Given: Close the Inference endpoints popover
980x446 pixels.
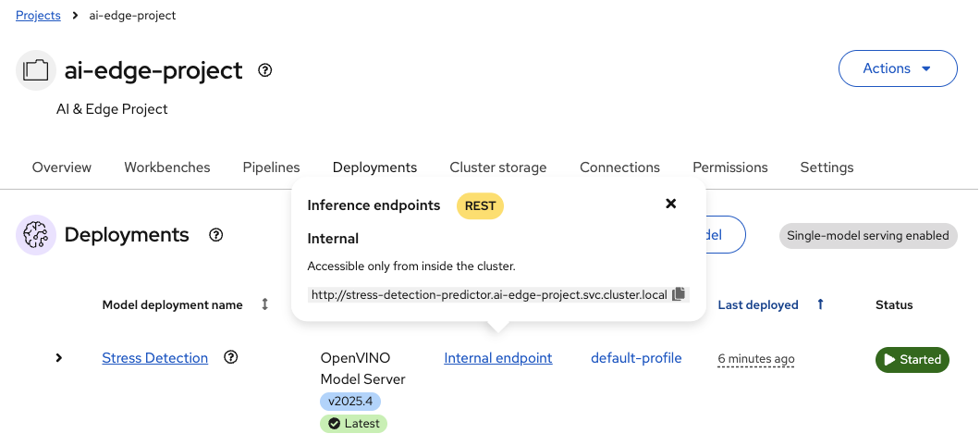Looking at the screenshot, I should point(671,204).
